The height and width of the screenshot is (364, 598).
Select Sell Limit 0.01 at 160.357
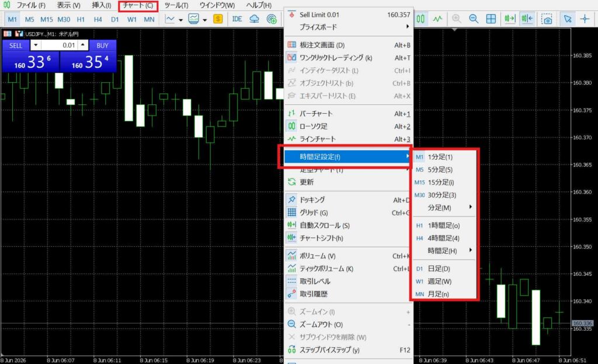(349, 15)
